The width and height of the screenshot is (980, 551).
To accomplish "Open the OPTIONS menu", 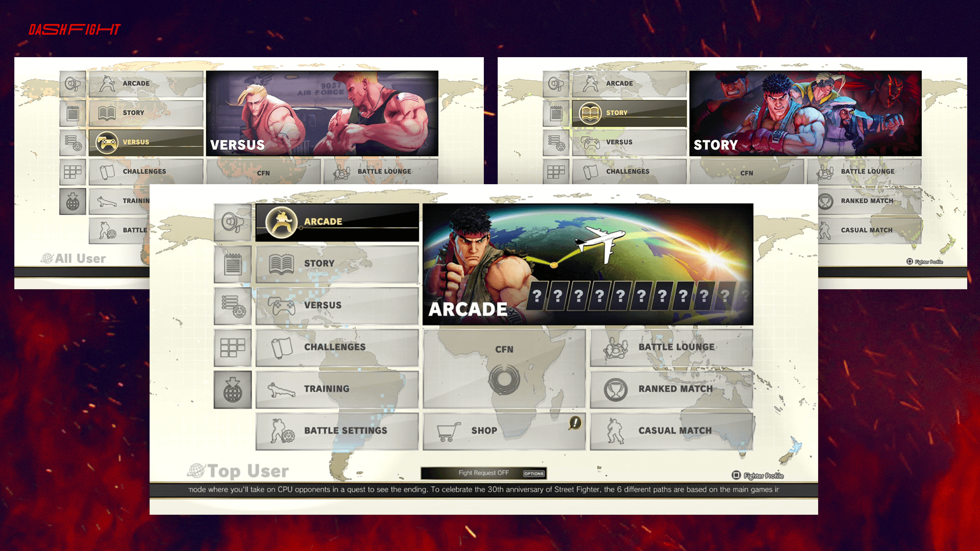I will [x=533, y=472].
